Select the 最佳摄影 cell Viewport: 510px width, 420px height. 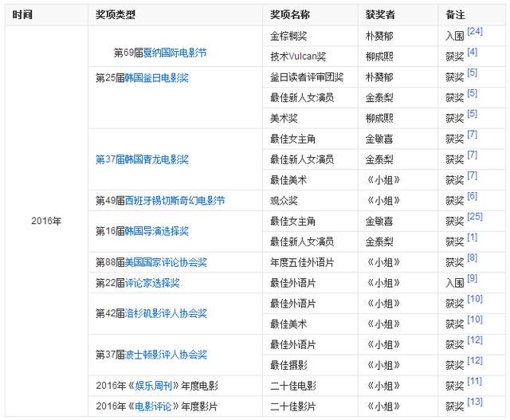tap(310, 365)
